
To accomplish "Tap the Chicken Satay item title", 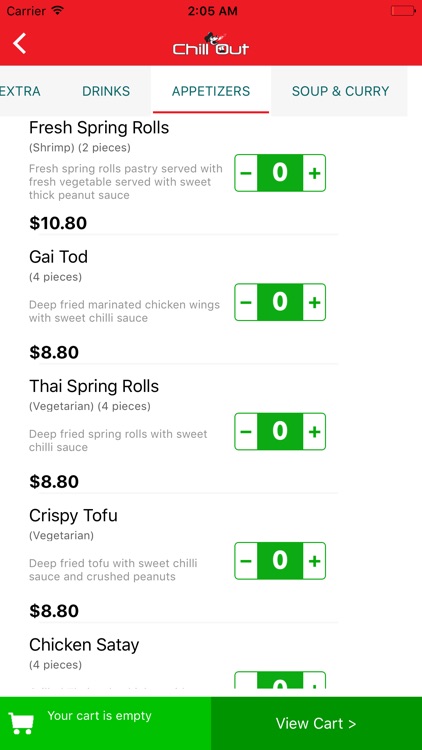I will pos(84,645).
